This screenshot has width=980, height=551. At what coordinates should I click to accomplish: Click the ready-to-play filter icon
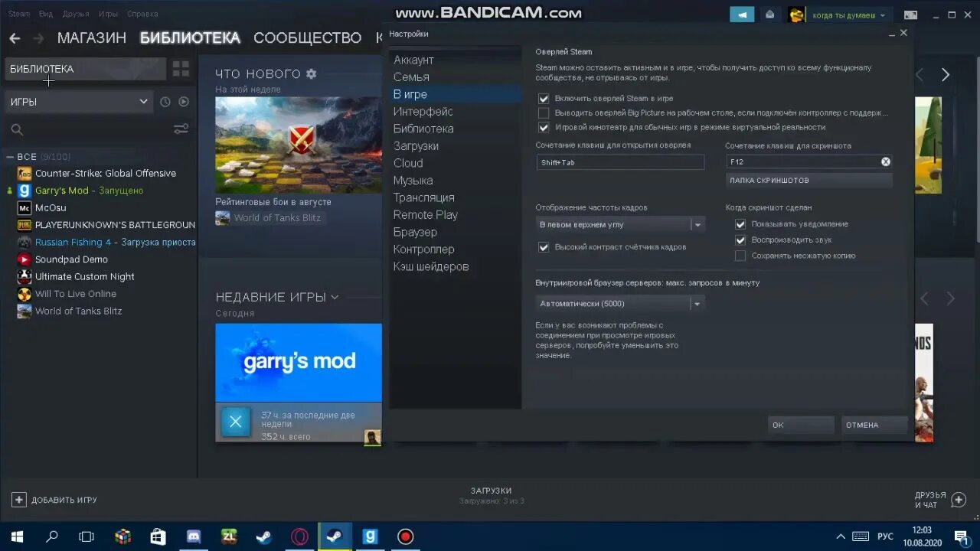tap(184, 102)
